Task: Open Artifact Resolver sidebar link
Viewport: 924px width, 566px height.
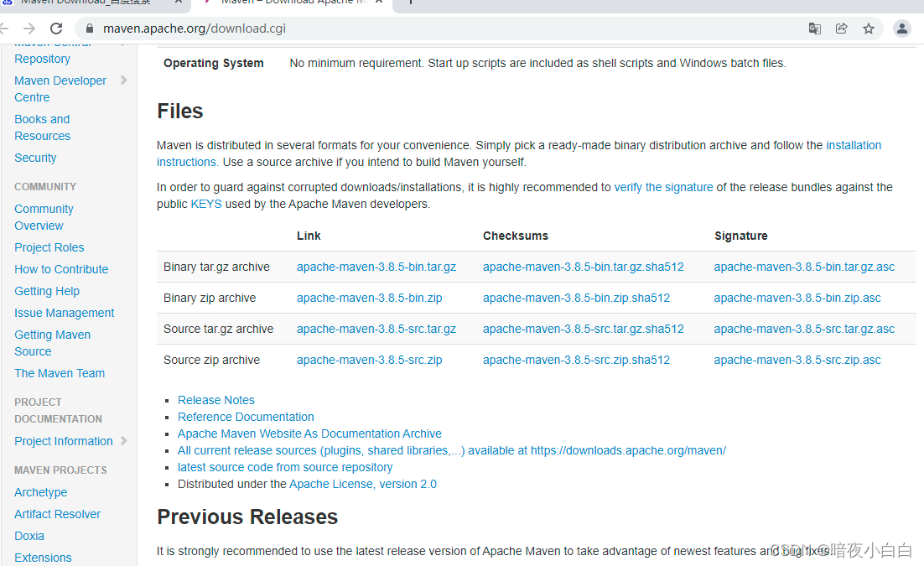Action: (x=57, y=513)
